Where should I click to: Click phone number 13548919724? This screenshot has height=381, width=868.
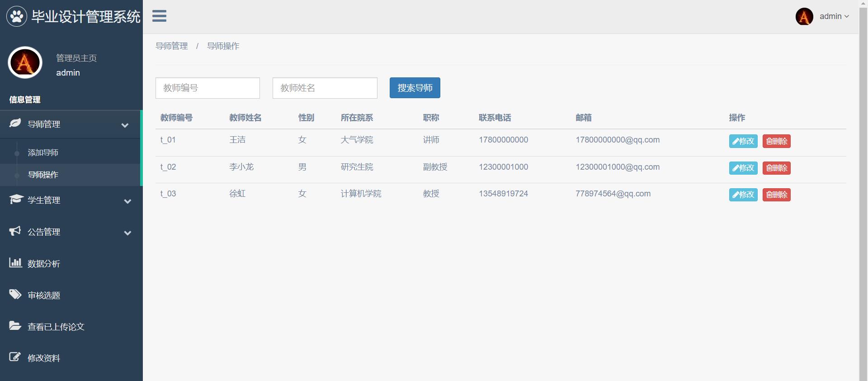pyautogui.click(x=504, y=194)
